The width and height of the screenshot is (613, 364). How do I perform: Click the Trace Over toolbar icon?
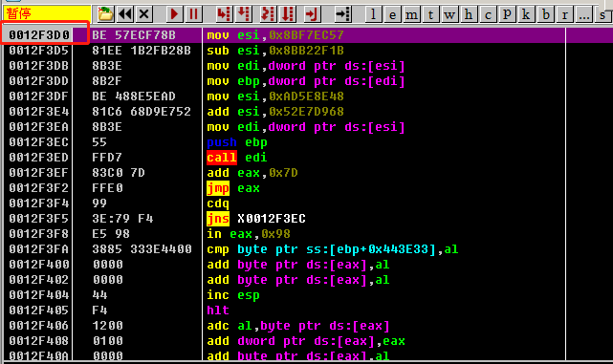287,14
